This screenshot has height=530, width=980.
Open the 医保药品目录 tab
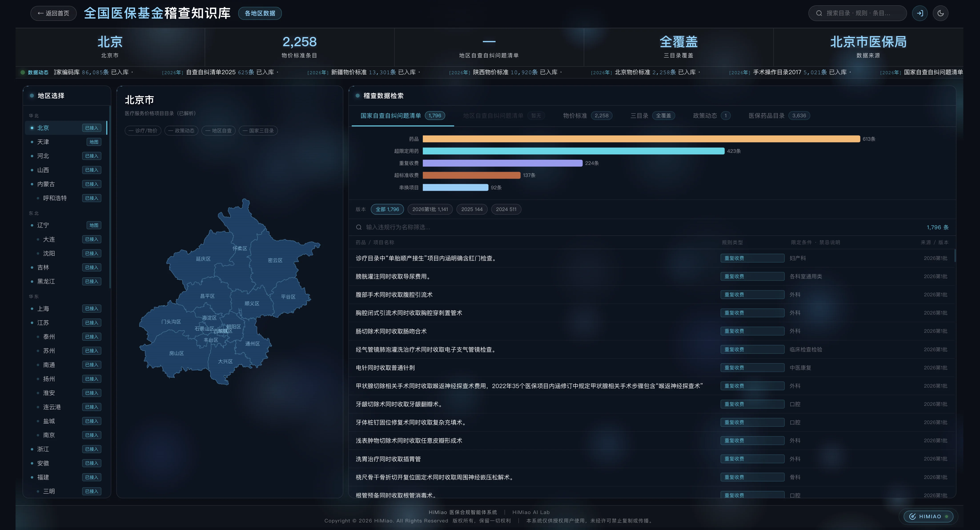779,116
